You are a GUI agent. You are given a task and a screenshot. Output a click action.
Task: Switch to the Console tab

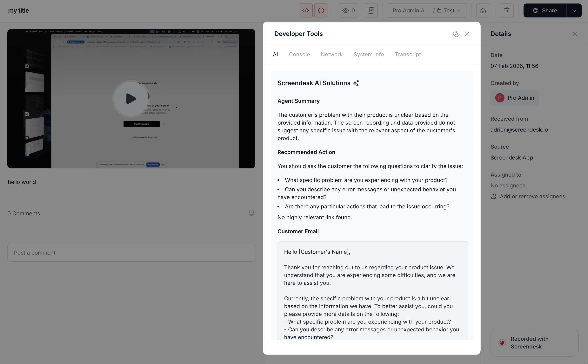point(299,54)
